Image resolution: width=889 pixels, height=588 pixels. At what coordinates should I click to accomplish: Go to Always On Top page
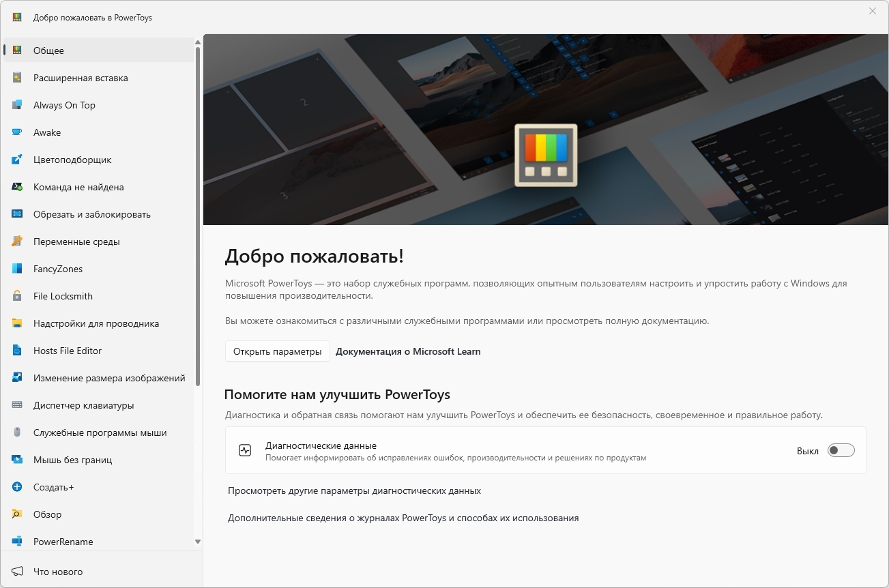click(98, 105)
